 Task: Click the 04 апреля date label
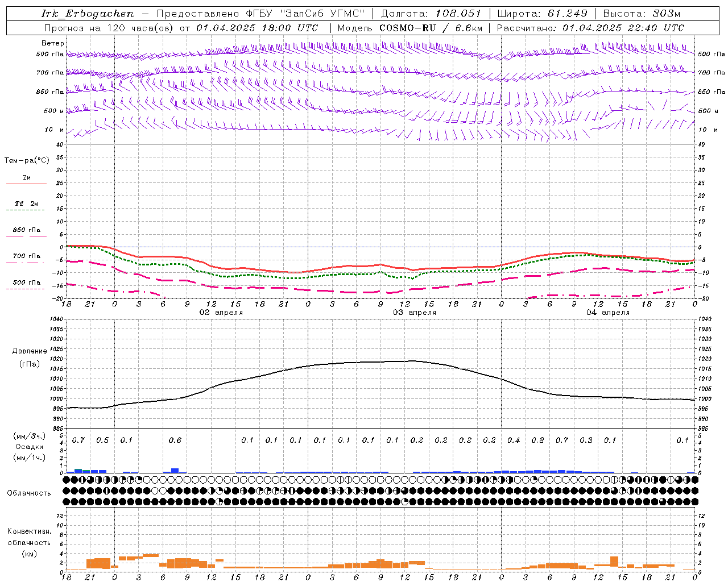pos(608,313)
